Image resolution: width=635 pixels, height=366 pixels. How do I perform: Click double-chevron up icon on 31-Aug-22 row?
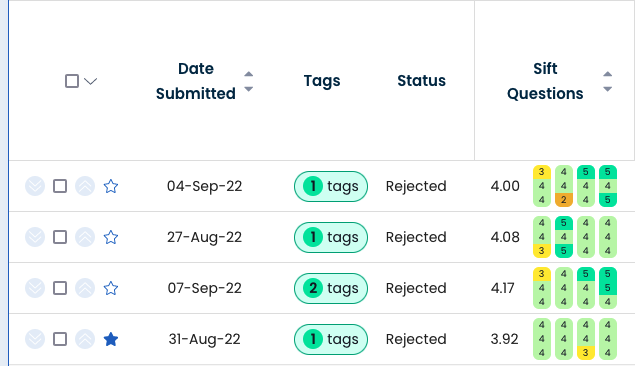(x=85, y=339)
